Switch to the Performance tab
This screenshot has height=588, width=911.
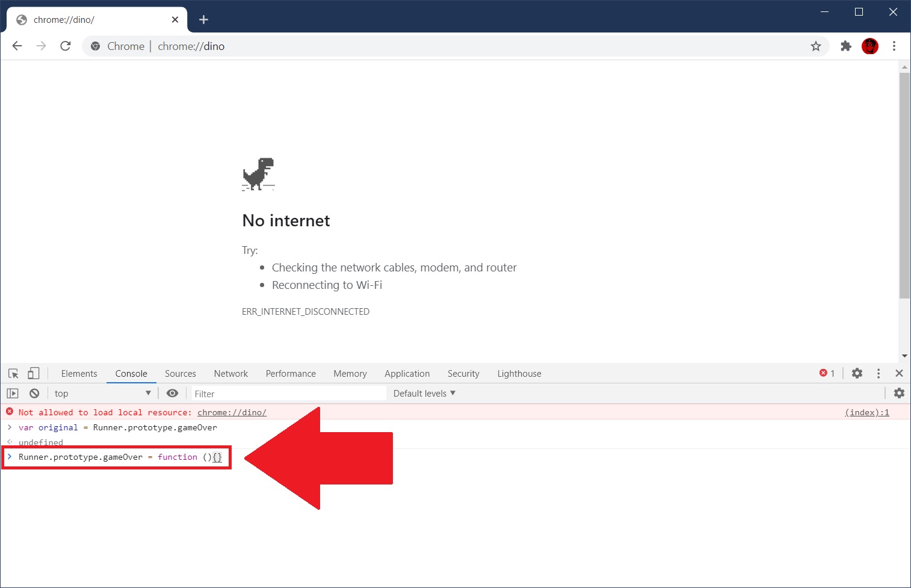tap(291, 374)
